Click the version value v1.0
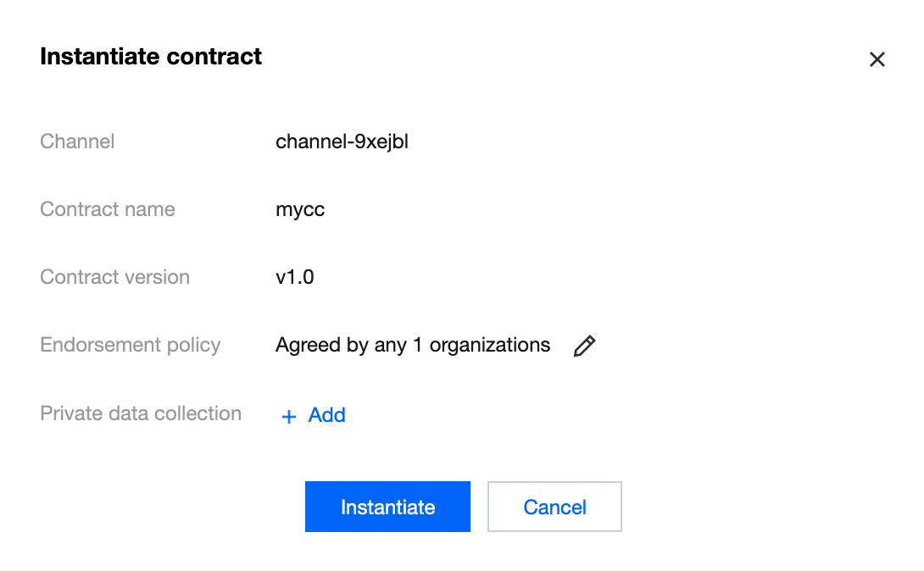 coord(295,277)
